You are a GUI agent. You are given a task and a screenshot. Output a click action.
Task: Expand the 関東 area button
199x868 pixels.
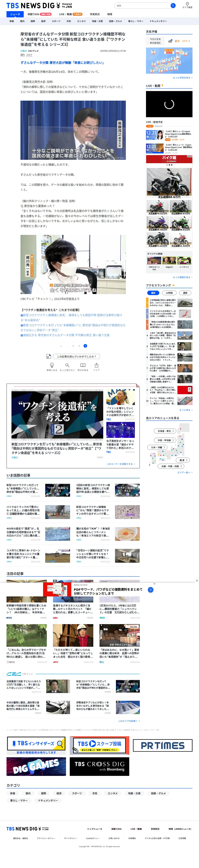183,460
